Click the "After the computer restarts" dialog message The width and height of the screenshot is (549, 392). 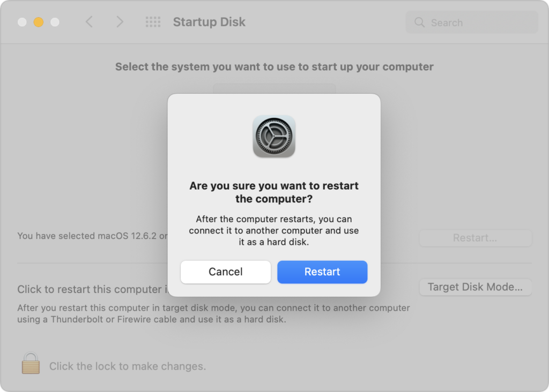[x=274, y=231]
